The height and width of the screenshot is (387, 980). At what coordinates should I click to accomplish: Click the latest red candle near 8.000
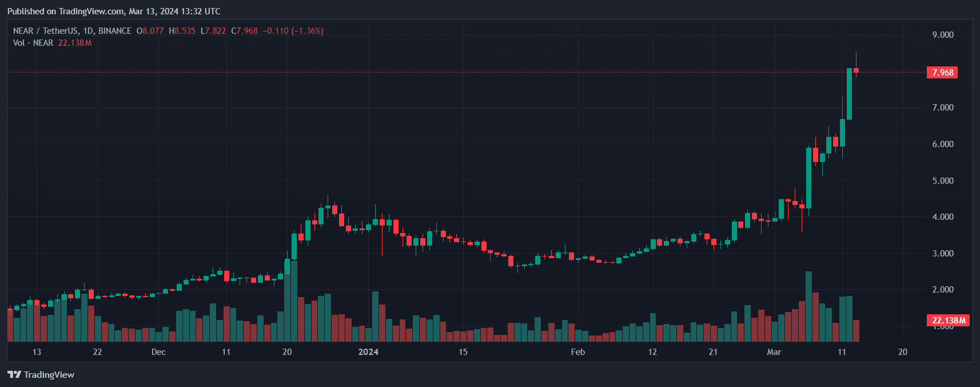(856, 70)
